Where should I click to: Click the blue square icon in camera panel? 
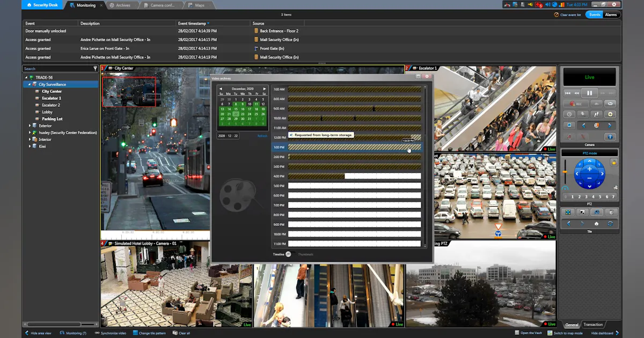(x=569, y=125)
